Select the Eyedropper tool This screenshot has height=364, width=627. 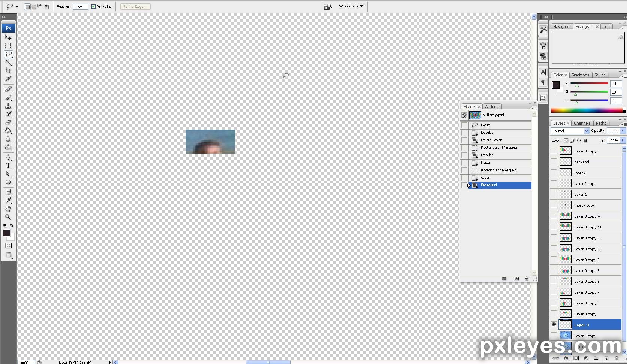8,200
